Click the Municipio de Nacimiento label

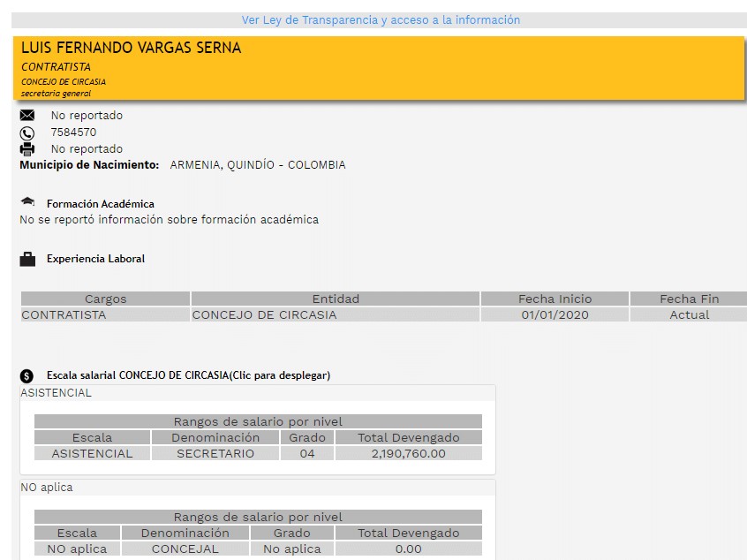coord(89,165)
